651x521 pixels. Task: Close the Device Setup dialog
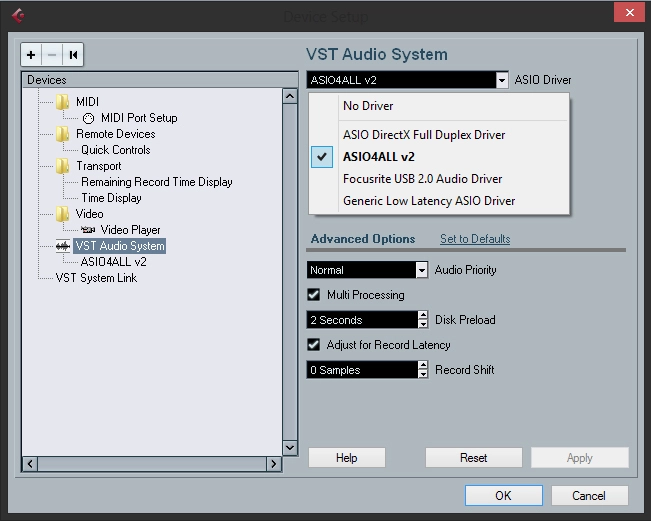pyautogui.click(x=629, y=12)
